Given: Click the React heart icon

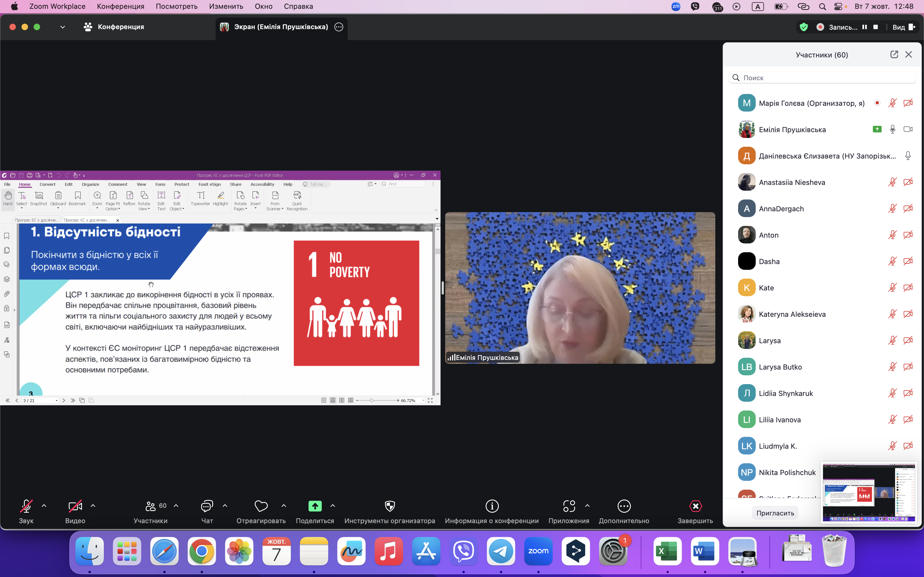Looking at the screenshot, I should [261, 506].
